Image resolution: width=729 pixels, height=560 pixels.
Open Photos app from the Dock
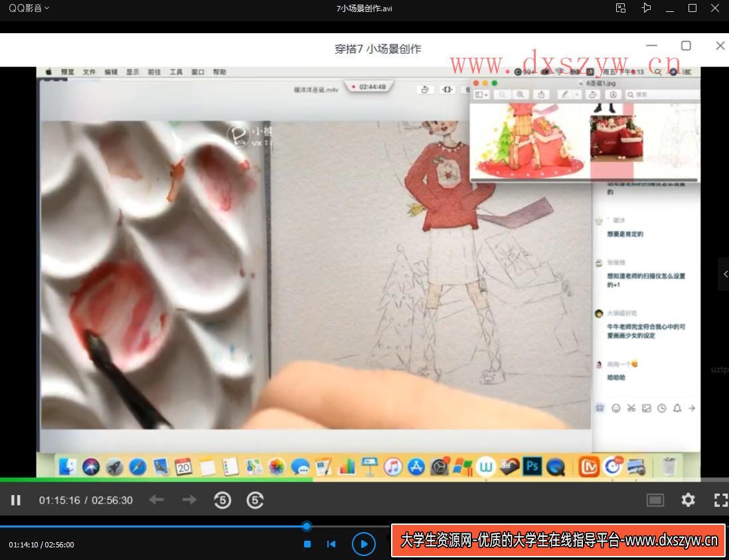[277, 466]
